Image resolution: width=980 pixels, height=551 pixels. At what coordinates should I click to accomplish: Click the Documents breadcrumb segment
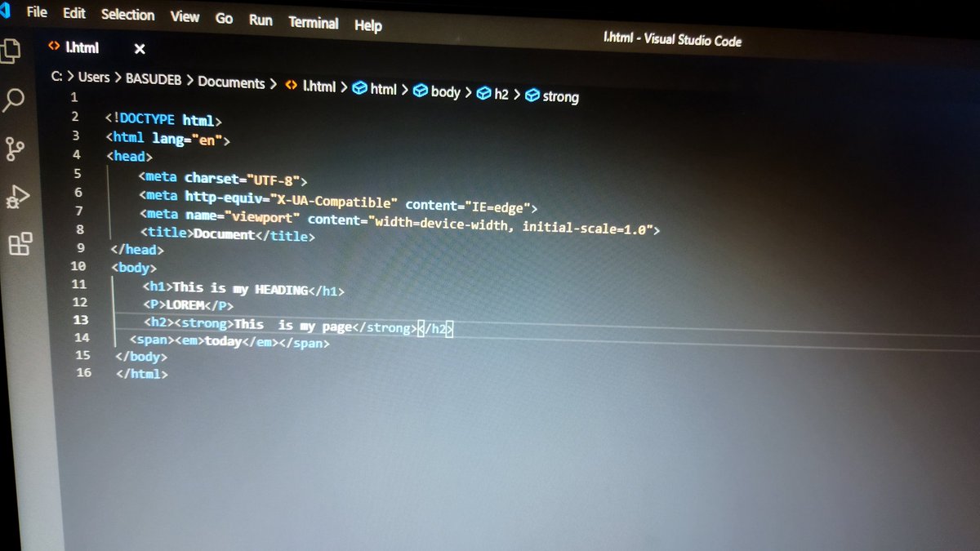tap(231, 82)
